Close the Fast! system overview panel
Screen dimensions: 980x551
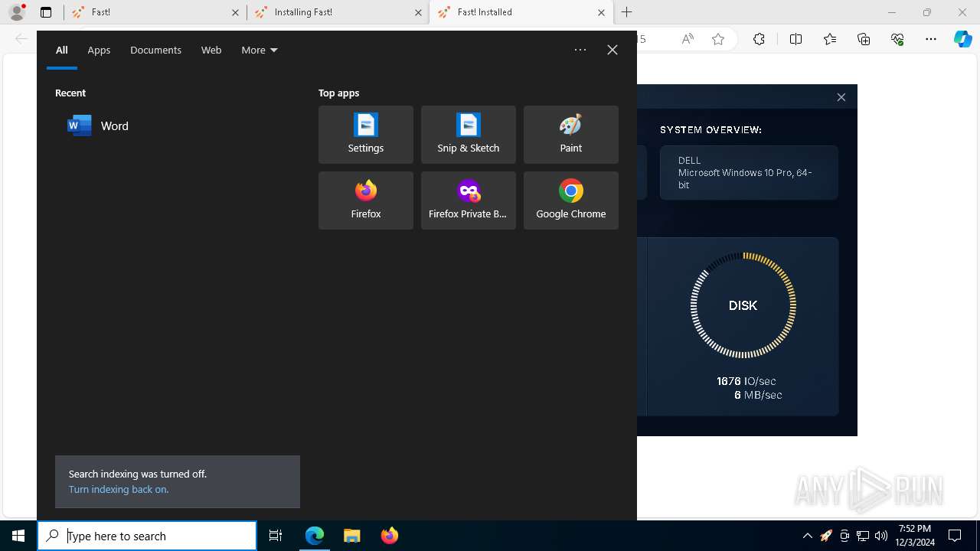(x=841, y=97)
